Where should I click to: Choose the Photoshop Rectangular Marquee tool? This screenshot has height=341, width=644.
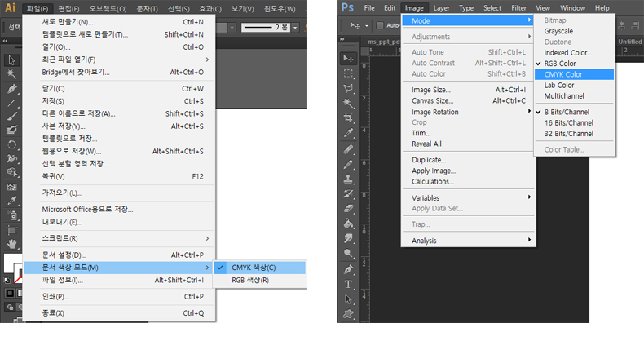(348, 73)
